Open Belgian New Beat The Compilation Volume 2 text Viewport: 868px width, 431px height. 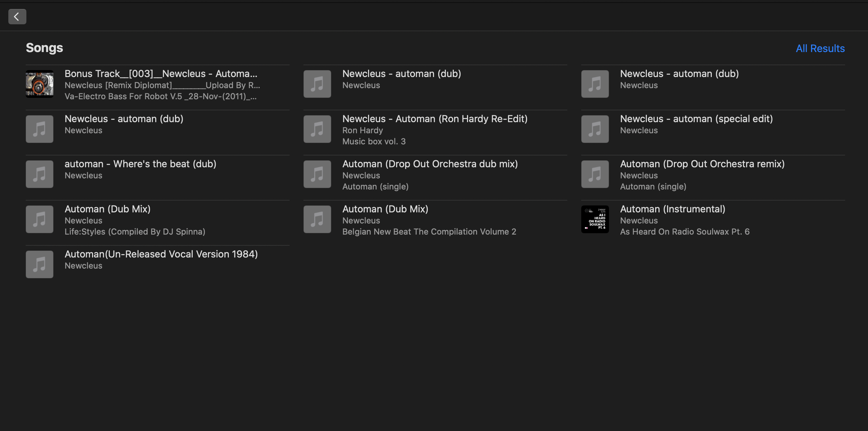429,232
